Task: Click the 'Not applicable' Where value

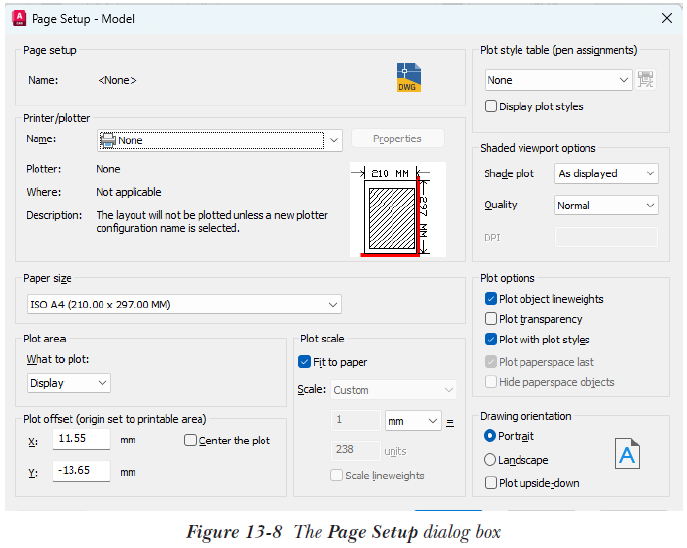Action: (x=129, y=192)
